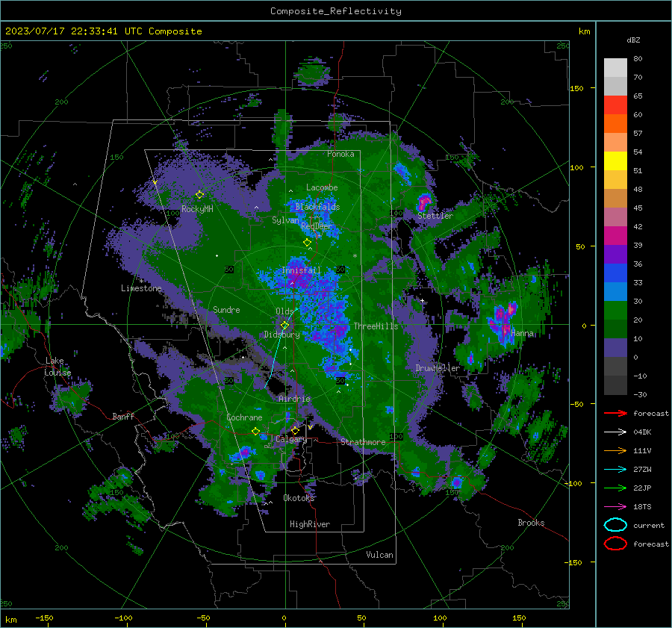This screenshot has height=628, width=672.
Task: Click the RockyMH label
Action: pos(197,209)
